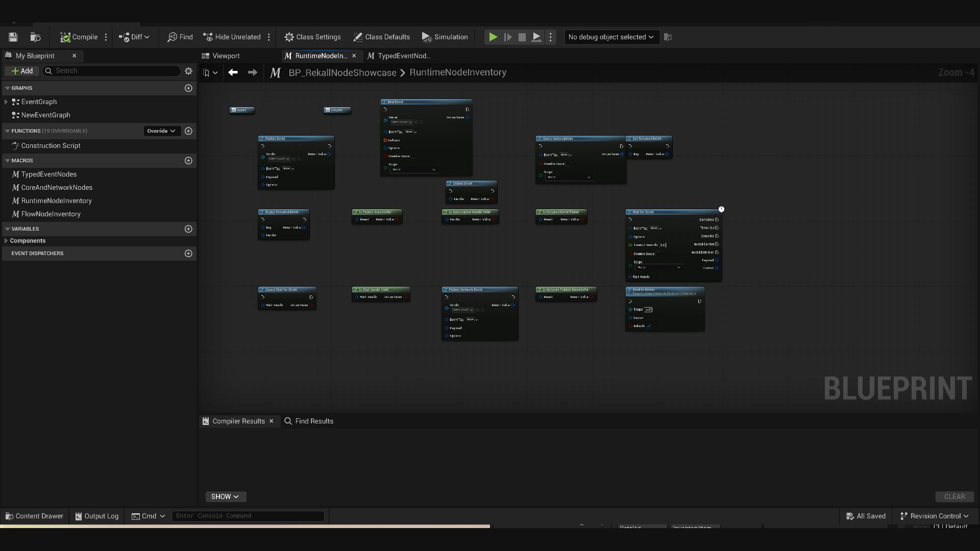Open the debug object selector dropdown

(x=611, y=37)
